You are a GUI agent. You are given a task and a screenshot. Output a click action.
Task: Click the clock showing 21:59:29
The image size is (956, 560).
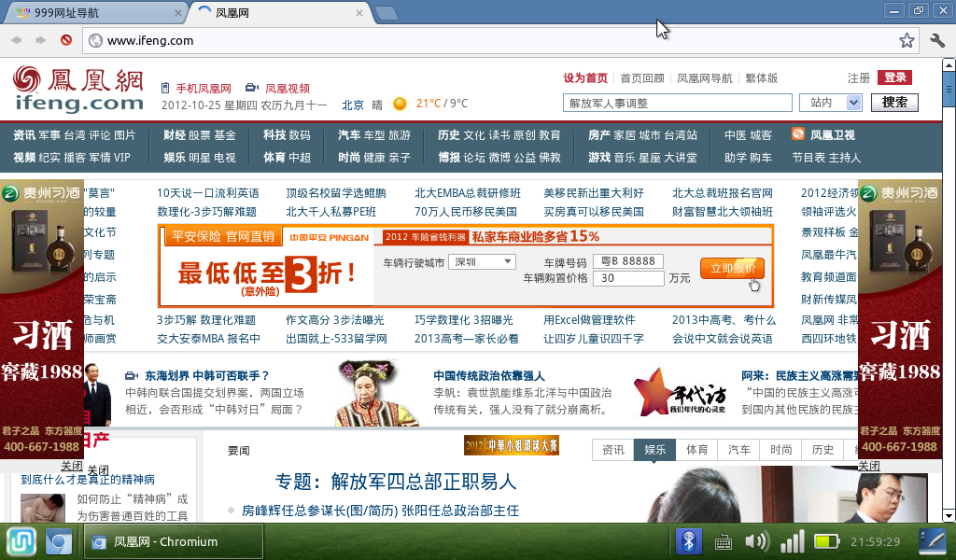875,541
